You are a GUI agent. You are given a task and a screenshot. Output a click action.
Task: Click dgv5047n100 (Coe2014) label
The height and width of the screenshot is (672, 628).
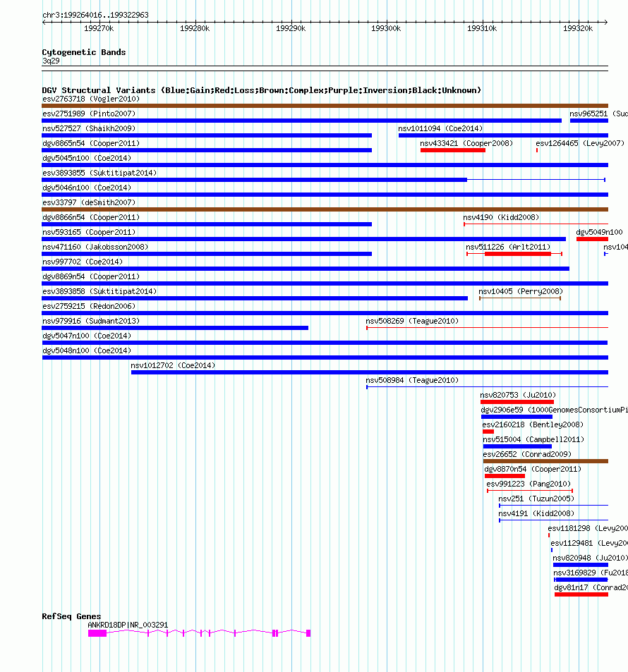[x=87, y=336]
